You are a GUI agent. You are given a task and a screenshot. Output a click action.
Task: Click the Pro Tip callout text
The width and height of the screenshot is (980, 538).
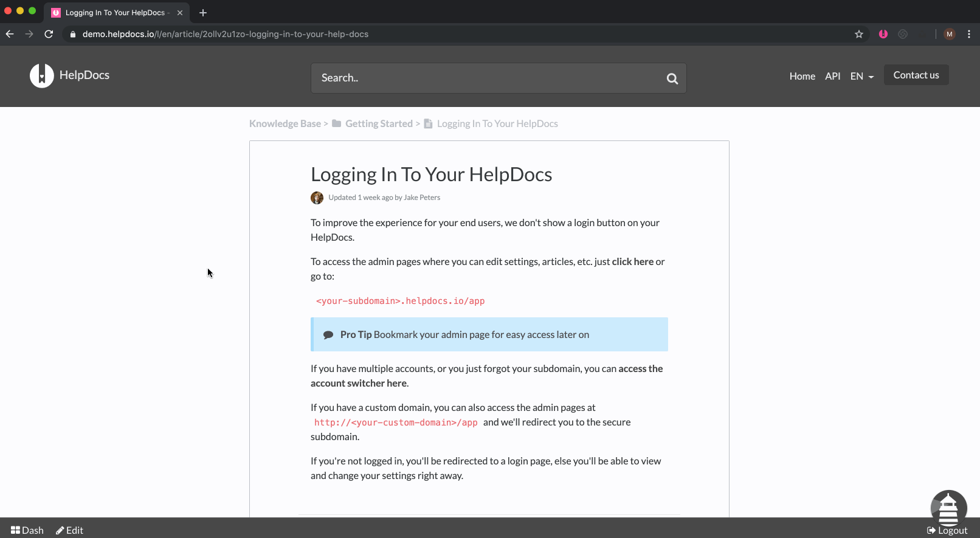[464, 335]
